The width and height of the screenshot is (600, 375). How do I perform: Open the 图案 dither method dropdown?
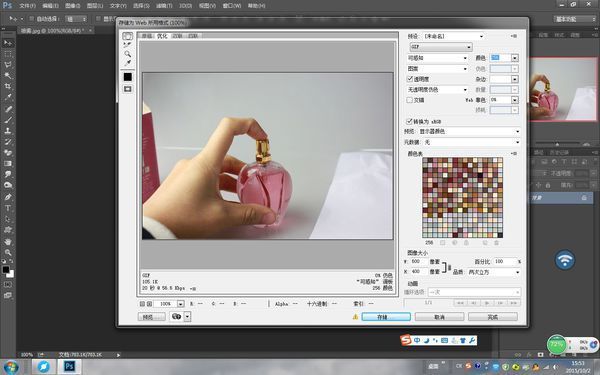437,68
